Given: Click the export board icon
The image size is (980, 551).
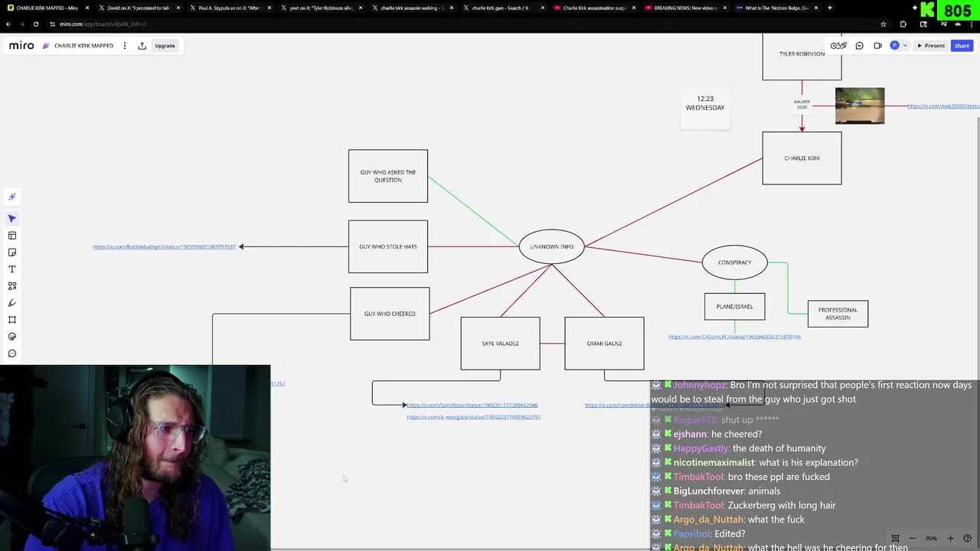Looking at the screenshot, I should (142, 46).
